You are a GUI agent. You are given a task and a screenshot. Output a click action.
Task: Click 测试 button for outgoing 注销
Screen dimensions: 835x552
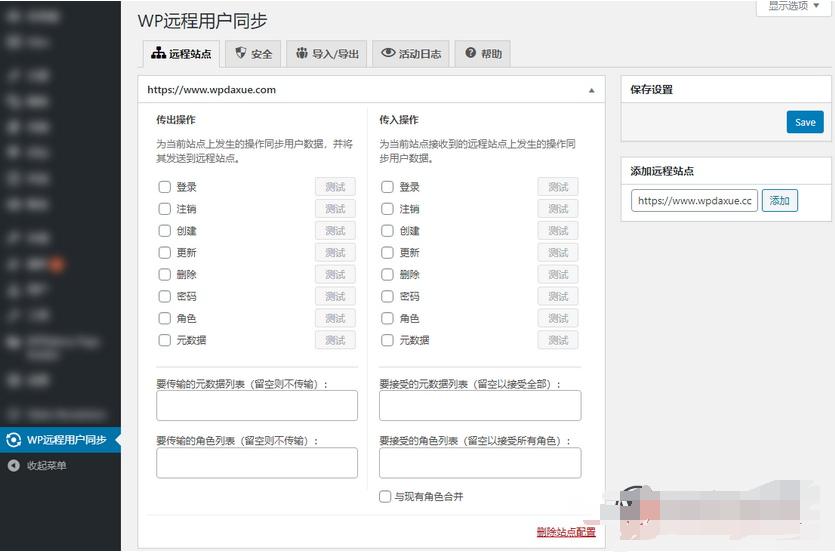pos(335,209)
